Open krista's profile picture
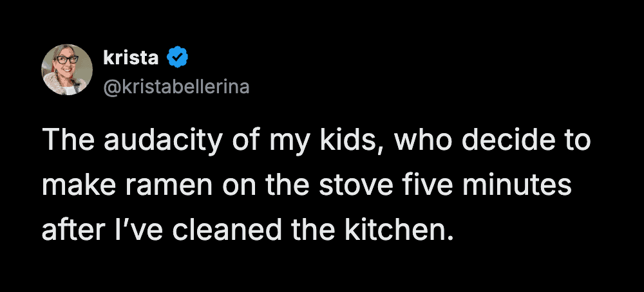Viewport: 644px width, 292px height. 67,70
